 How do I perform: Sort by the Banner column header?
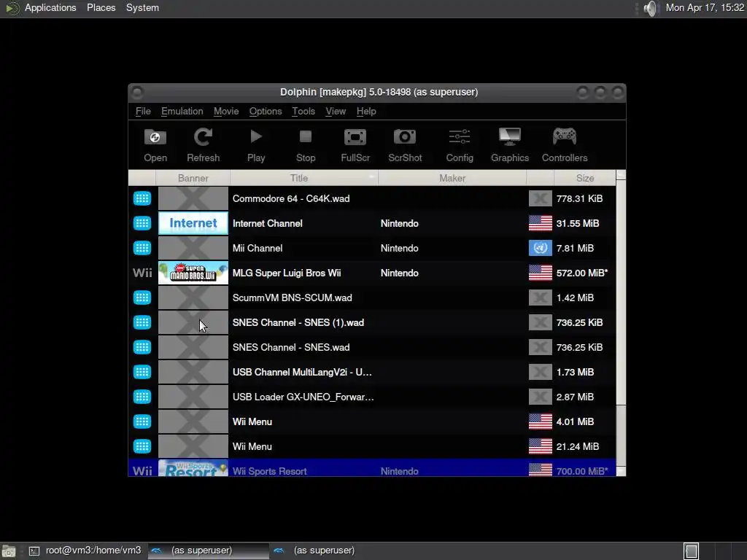click(193, 178)
